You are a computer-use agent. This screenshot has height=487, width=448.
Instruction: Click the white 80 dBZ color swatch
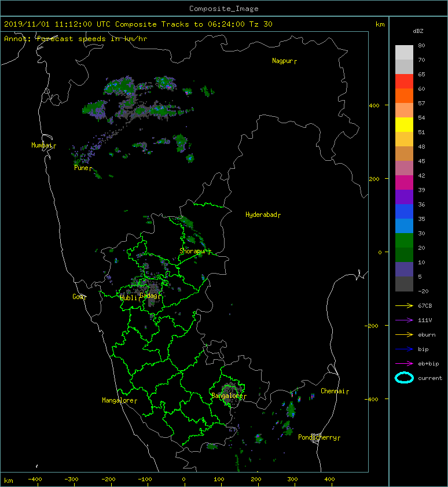[404, 52]
